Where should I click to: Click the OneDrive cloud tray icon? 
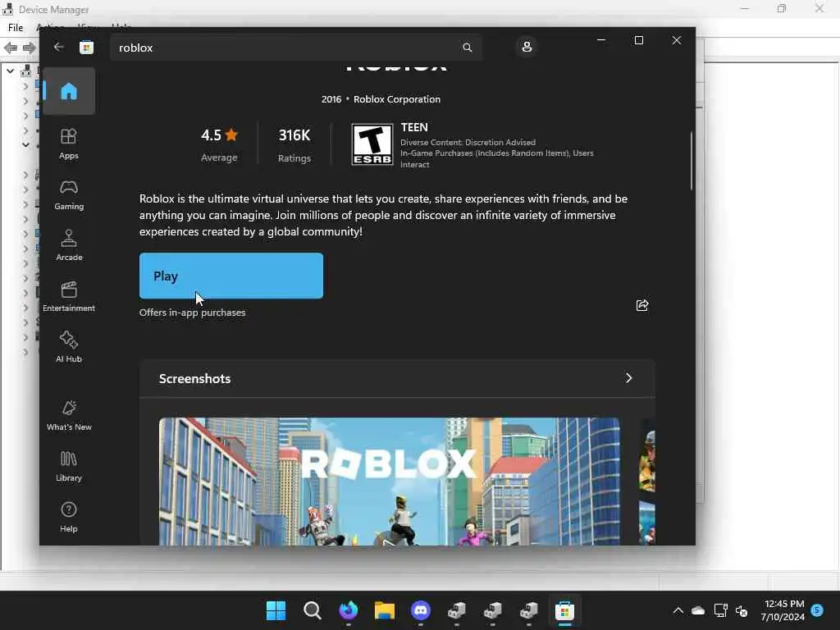[x=698, y=610]
